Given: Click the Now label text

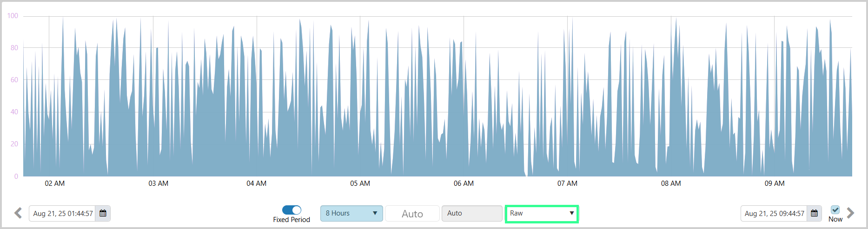Looking at the screenshot, I should [x=835, y=219].
